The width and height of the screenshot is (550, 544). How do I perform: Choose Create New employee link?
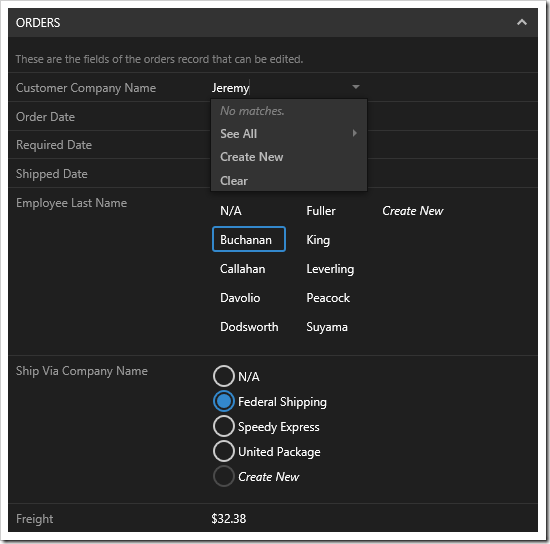click(412, 211)
